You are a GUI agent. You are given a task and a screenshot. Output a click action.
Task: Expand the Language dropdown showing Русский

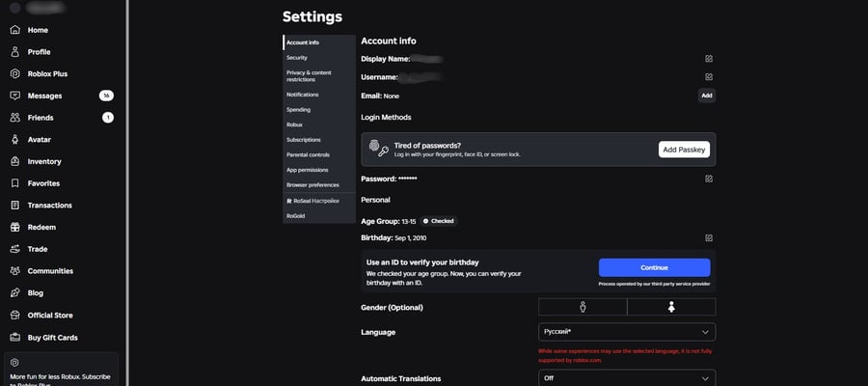pyautogui.click(x=627, y=332)
